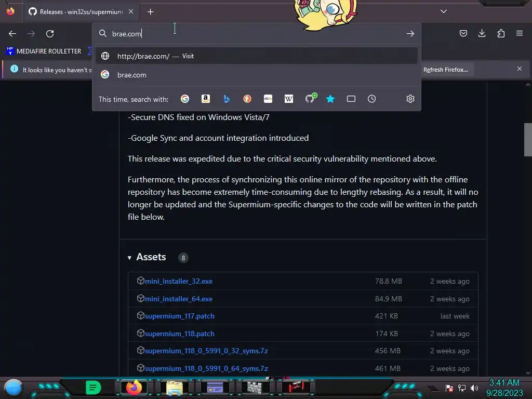Click the Go arrow in address bar
Screen dimensions: 532x399
pyautogui.click(x=410, y=34)
